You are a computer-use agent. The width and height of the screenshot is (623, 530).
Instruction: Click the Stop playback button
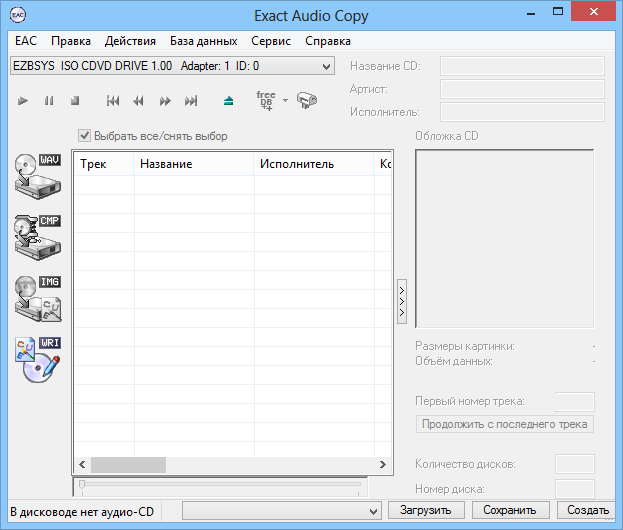click(75, 101)
